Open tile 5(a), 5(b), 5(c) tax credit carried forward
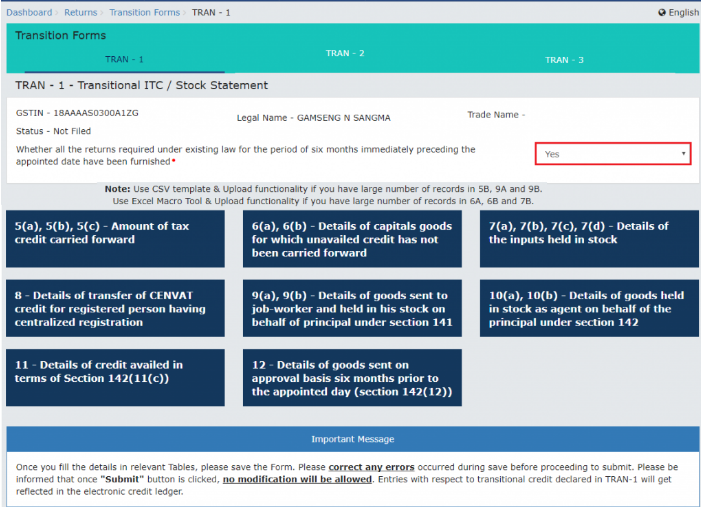701x507 pixels. [115, 239]
